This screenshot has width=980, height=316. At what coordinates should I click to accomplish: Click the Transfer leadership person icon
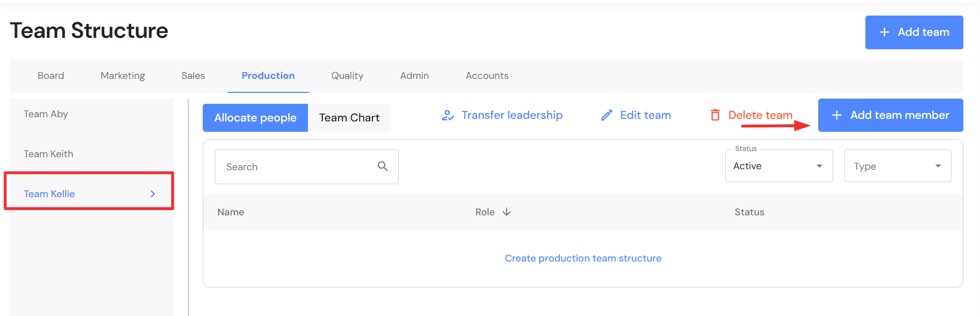448,115
